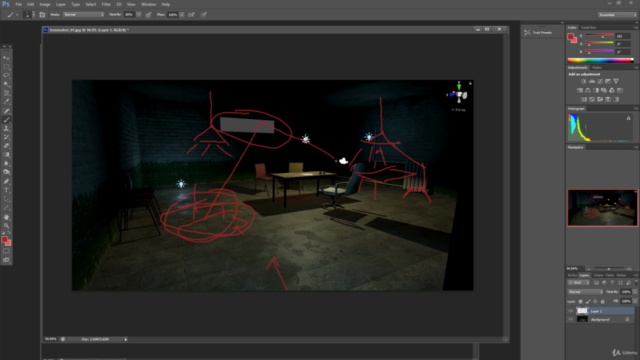Screen dimensions: 640x360
Task: Select the Hand tool
Action: pyautogui.click(x=6, y=217)
